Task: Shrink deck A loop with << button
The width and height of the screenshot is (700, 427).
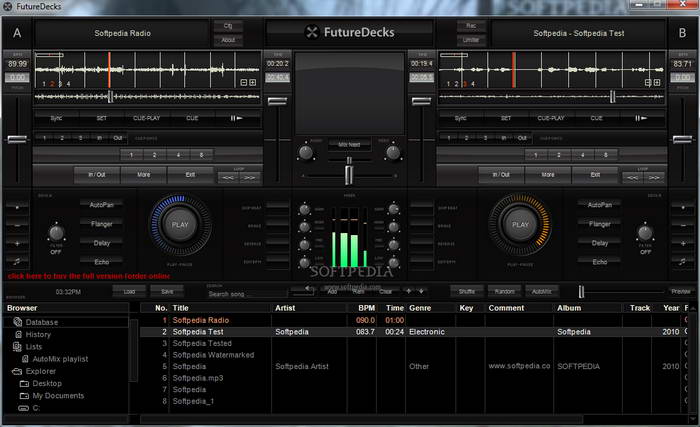Action: point(228,177)
